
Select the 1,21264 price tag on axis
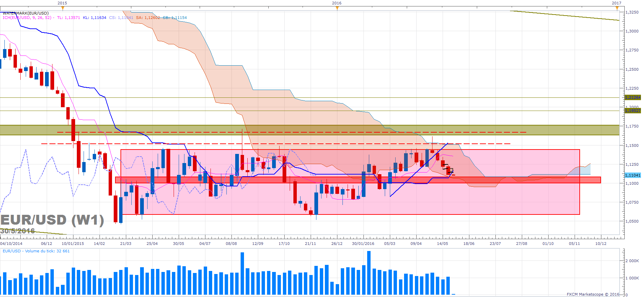632,97
